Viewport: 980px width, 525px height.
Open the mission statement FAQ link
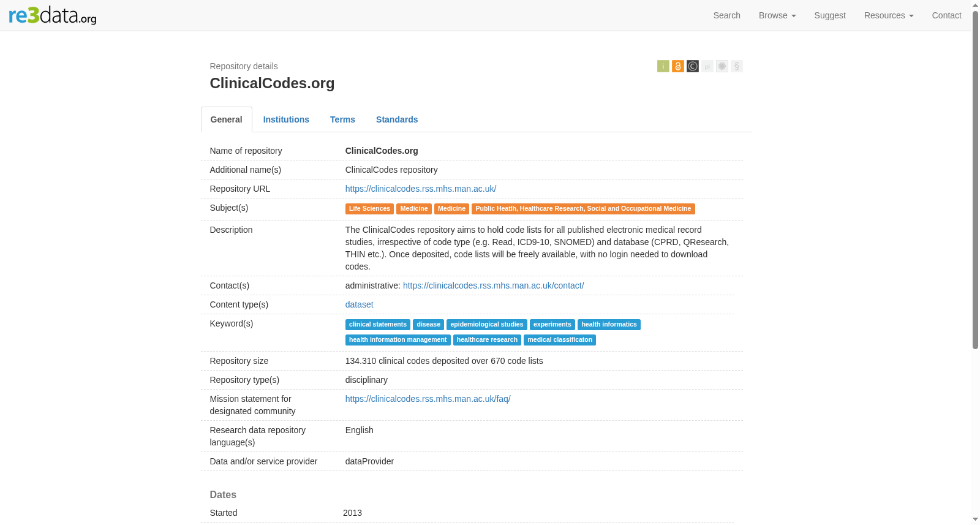428,399
